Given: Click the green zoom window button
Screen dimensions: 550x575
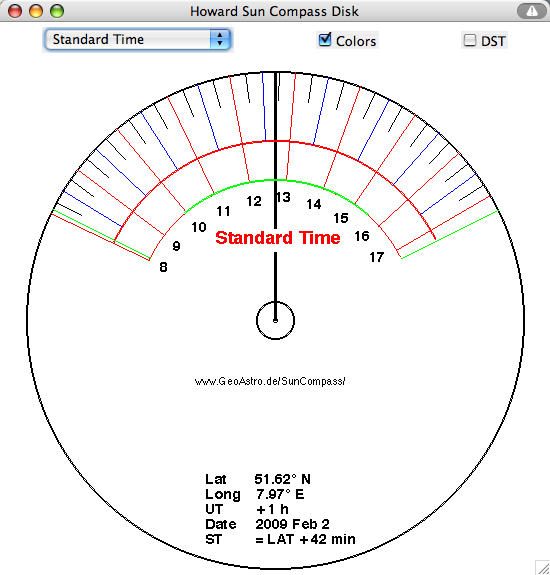Looking at the screenshot, I should point(57,11).
